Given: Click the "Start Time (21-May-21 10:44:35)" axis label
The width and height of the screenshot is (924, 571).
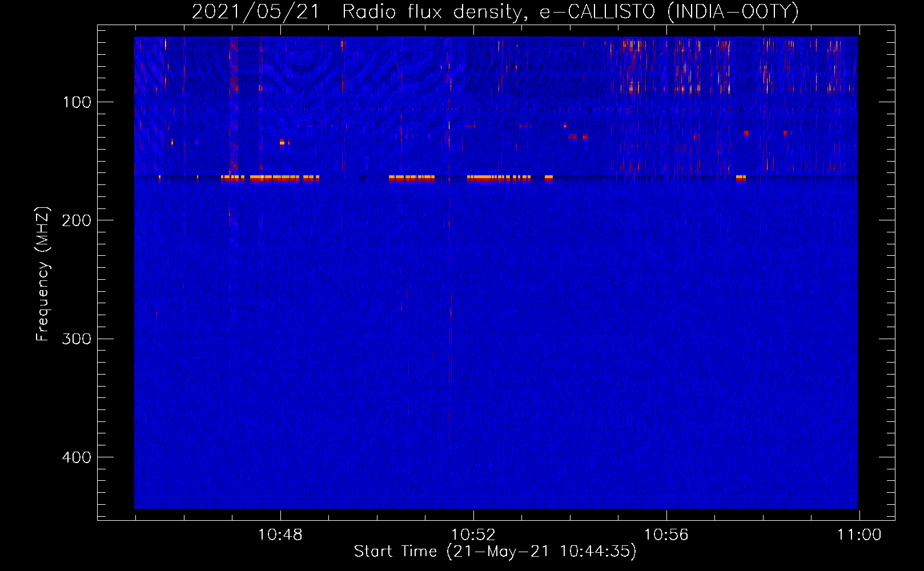Looking at the screenshot, I should 495,552.
